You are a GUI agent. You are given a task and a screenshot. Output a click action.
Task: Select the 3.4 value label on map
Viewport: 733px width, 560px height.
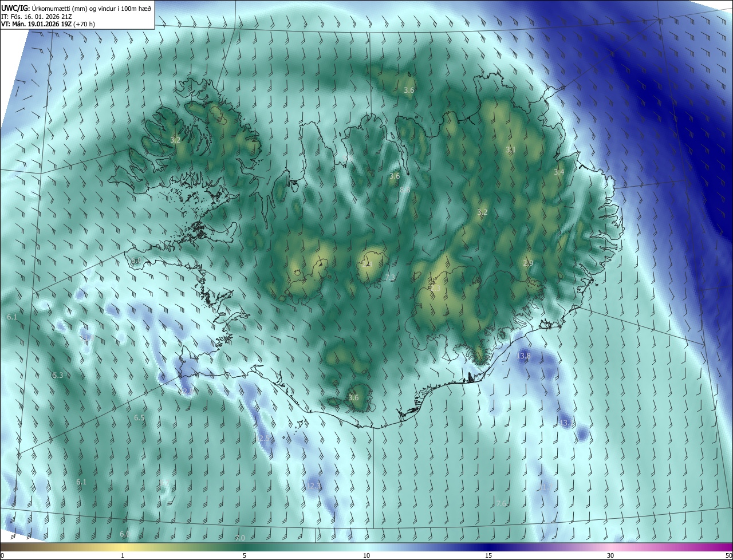pos(559,172)
